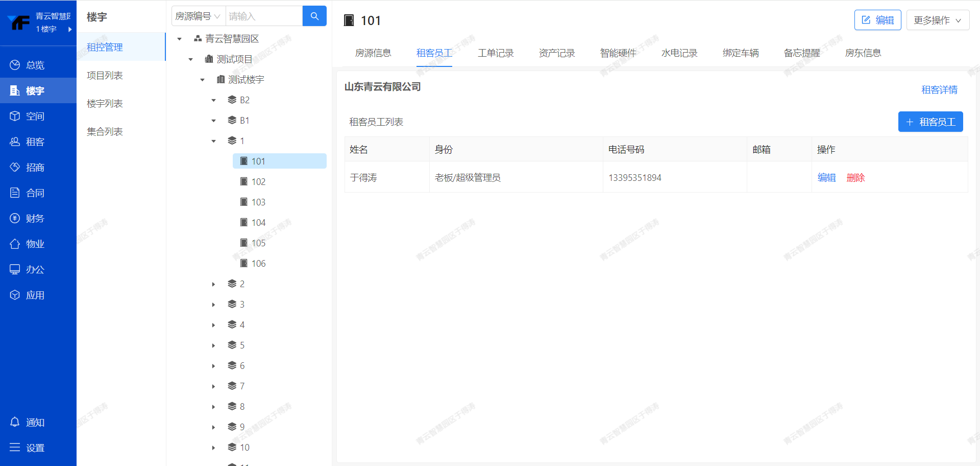This screenshot has width=980, height=466.
Task: Collapse the 测试楼宇 building node
Action: [x=202, y=80]
